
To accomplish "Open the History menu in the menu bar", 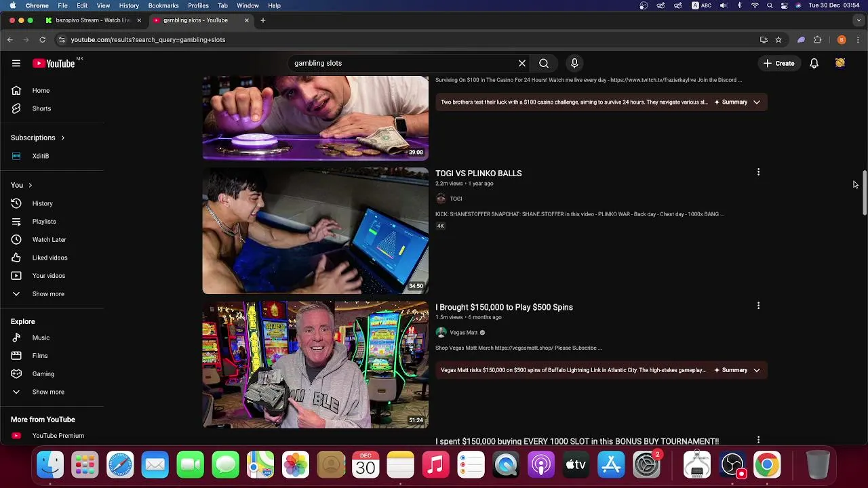I will click(x=129, y=5).
